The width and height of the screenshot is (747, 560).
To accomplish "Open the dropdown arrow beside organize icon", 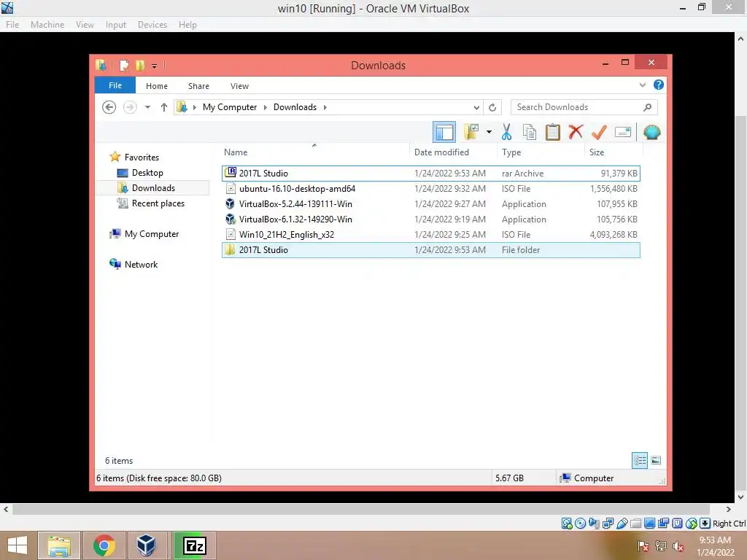I will click(489, 132).
